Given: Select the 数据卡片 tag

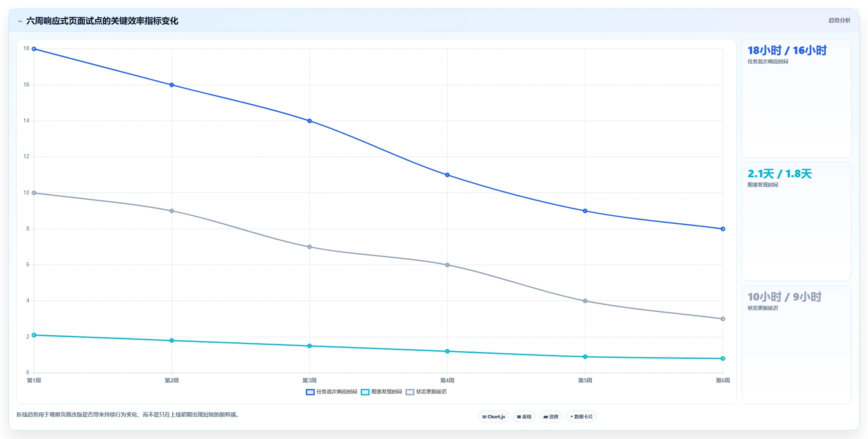Looking at the screenshot, I should click(581, 417).
